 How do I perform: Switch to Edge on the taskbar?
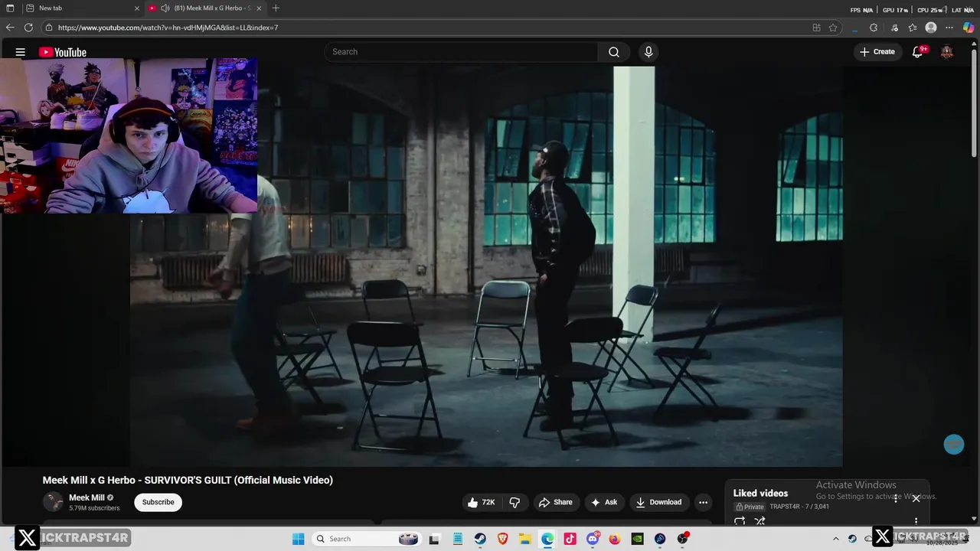pos(547,539)
